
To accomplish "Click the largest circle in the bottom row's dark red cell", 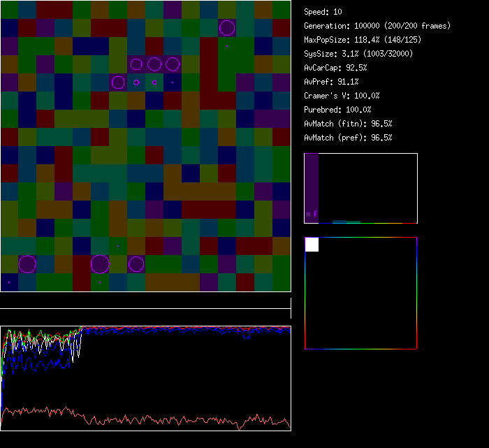I will (100, 264).
